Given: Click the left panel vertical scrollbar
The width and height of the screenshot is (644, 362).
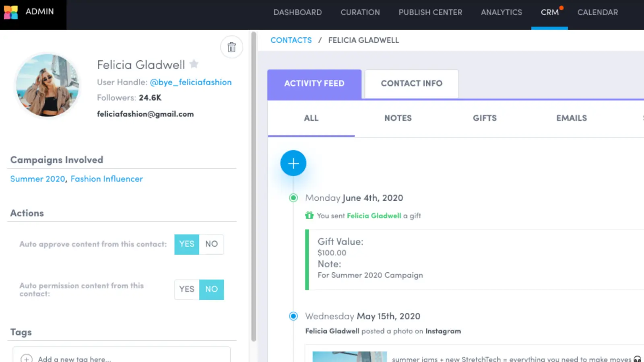Looking at the screenshot, I should point(254,187).
